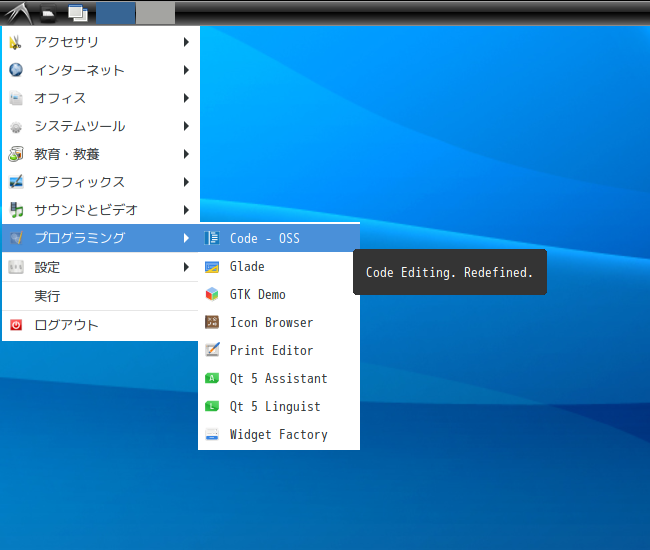This screenshot has height=550, width=650.
Task: Click the Code - OSS app icon
Action: 212,238
